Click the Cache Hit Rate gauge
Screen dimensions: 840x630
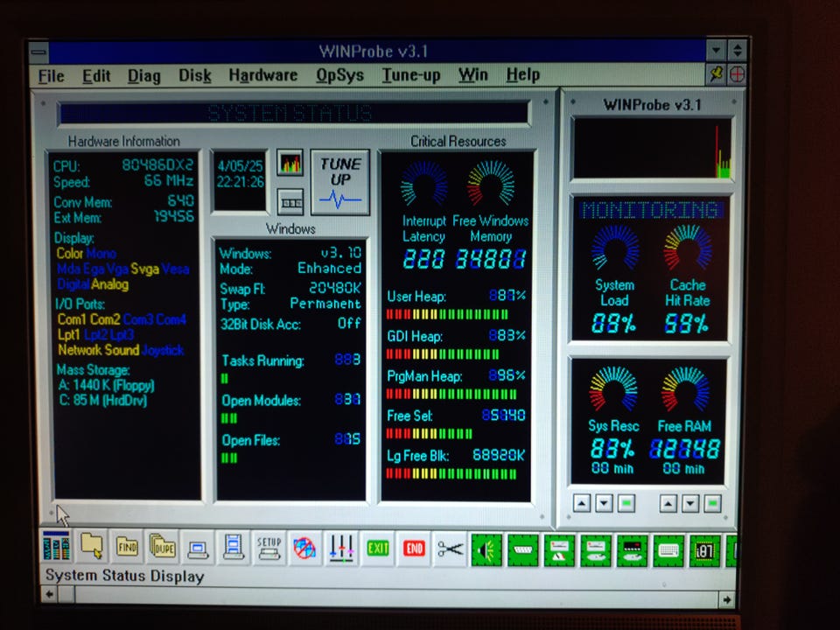point(688,248)
